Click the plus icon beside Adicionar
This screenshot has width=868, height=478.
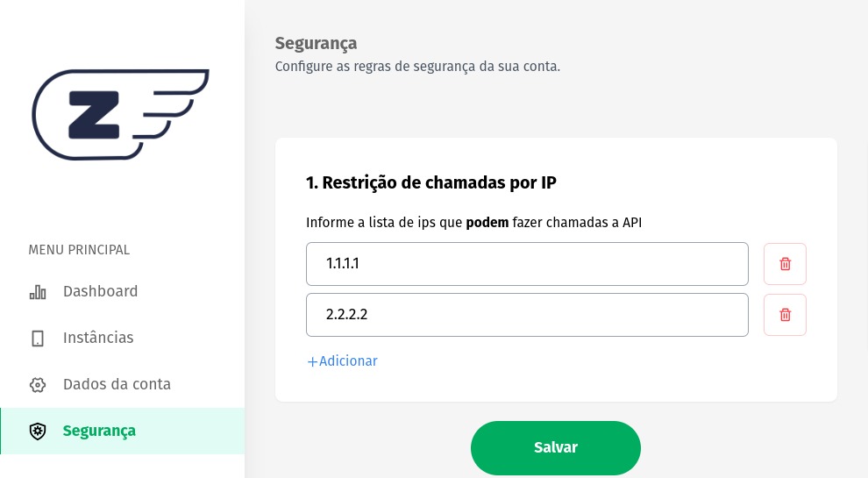click(312, 361)
